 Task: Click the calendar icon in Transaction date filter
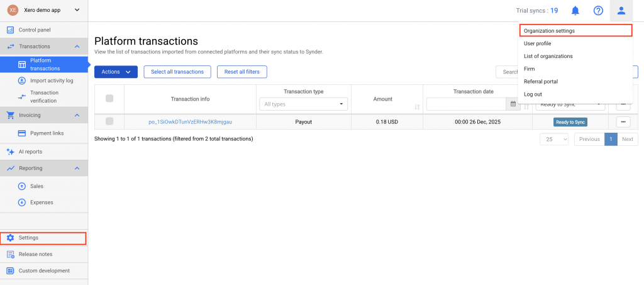(x=515, y=104)
